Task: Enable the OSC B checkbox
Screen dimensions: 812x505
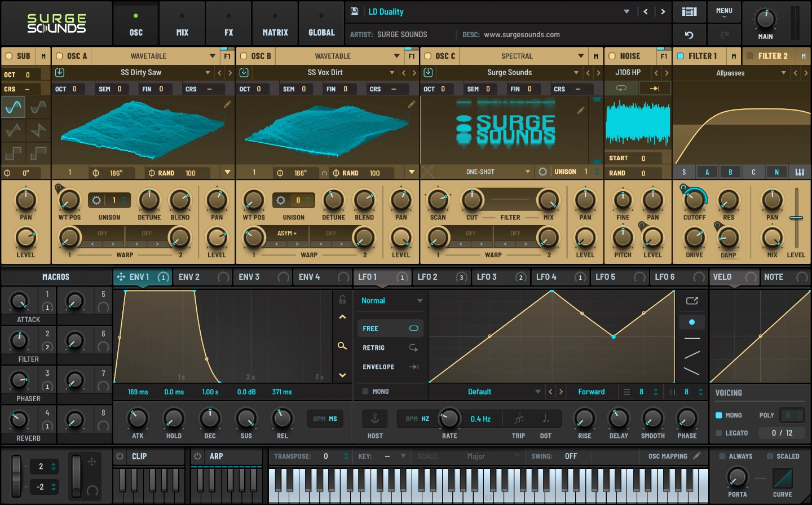Action: click(x=244, y=56)
